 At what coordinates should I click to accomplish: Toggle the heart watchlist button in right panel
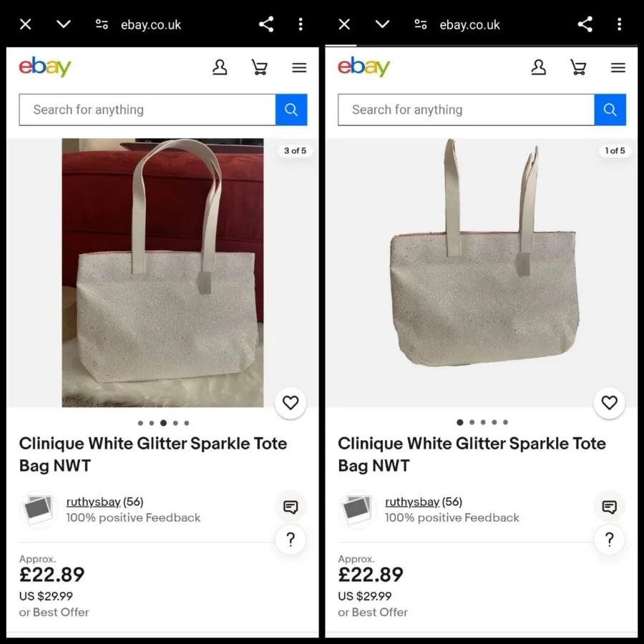[610, 403]
